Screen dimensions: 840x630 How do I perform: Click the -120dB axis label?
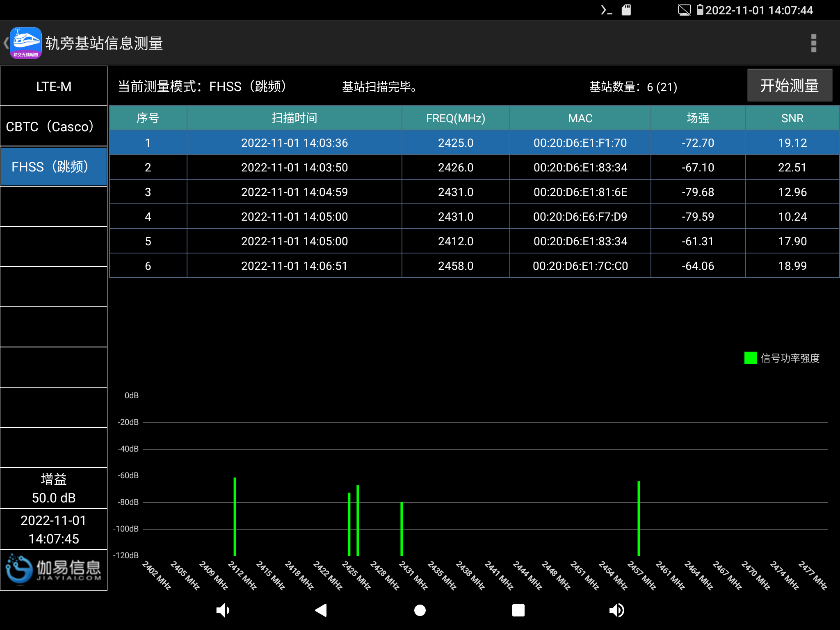point(126,555)
